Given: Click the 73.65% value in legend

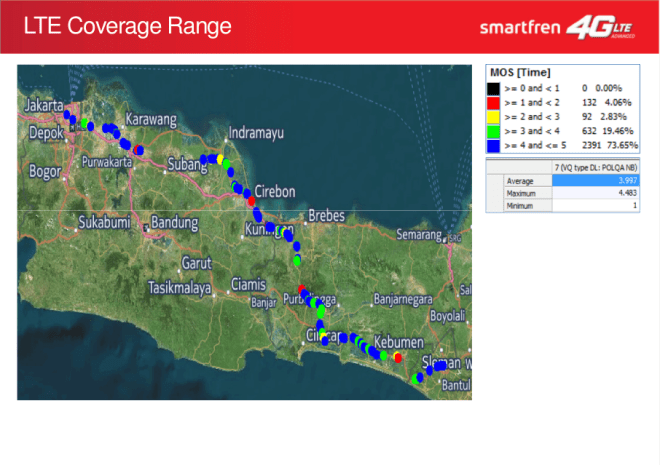Looking at the screenshot, I should 623,146.
